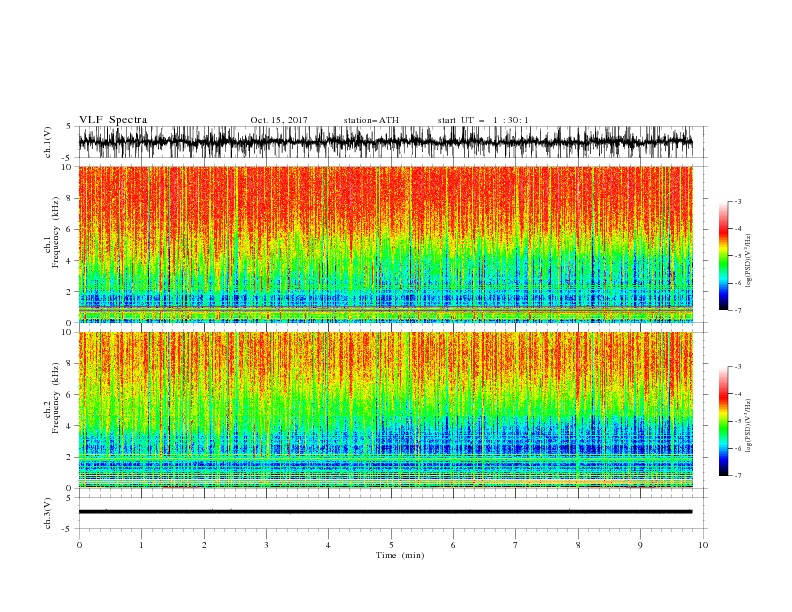Click the "-7" tick on ch.2 colorbar
This screenshot has width=792, height=612.
[x=738, y=476]
